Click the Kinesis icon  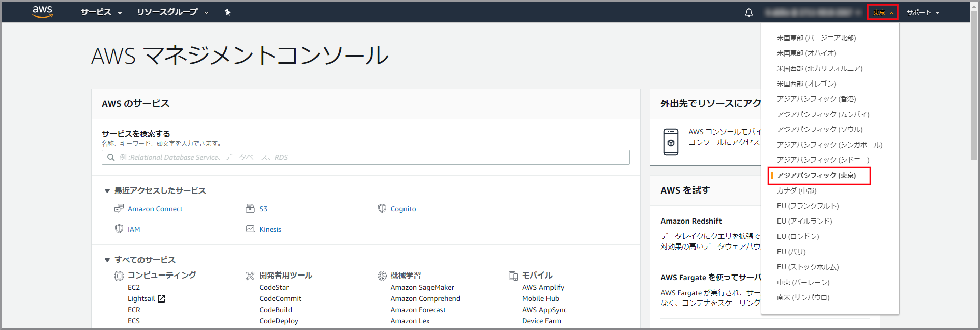250,229
